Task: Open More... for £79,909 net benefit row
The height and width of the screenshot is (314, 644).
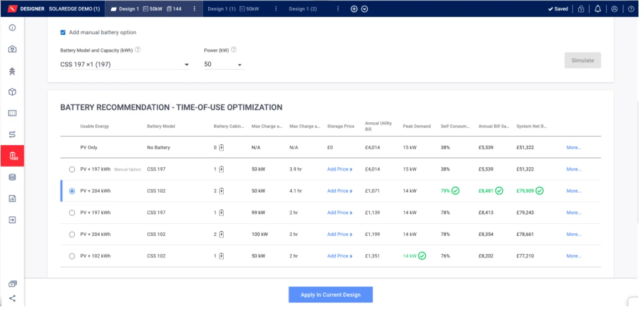Action: pos(574,191)
